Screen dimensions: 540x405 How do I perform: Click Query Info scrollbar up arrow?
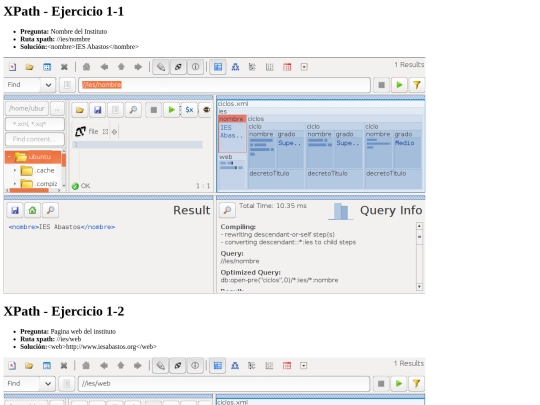[x=419, y=226]
